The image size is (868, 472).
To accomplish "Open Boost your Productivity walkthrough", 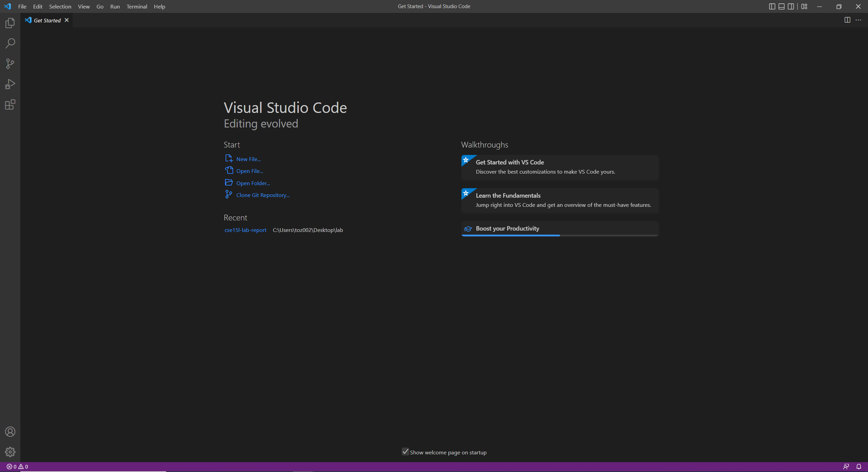I will pos(560,229).
